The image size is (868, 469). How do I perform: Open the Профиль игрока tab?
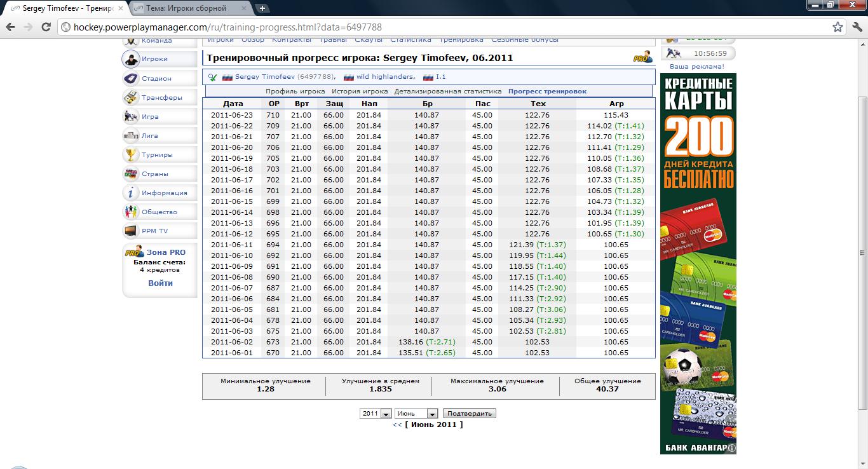click(x=295, y=92)
